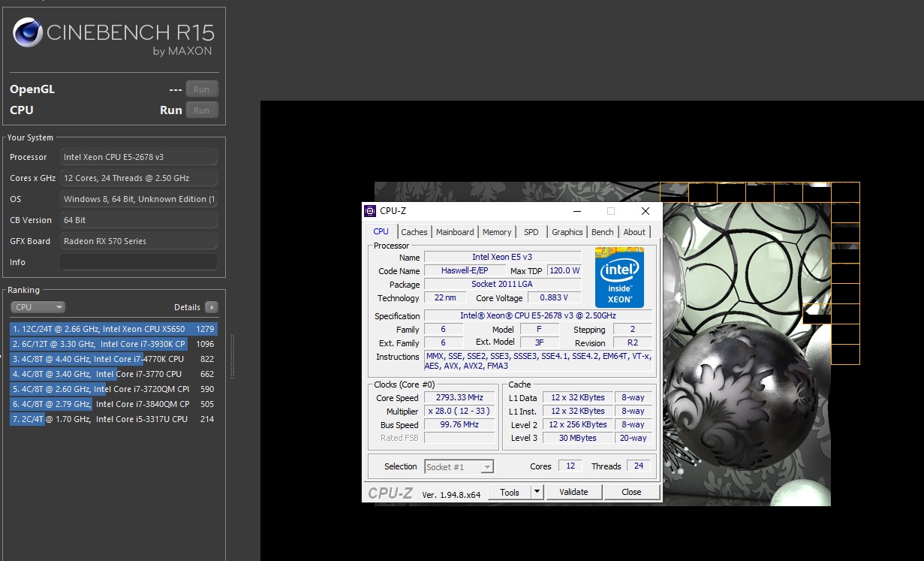This screenshot has height=561, width=924.
Task: Click the Intel Xeon inside logo
Action: [x=619, y=277]
